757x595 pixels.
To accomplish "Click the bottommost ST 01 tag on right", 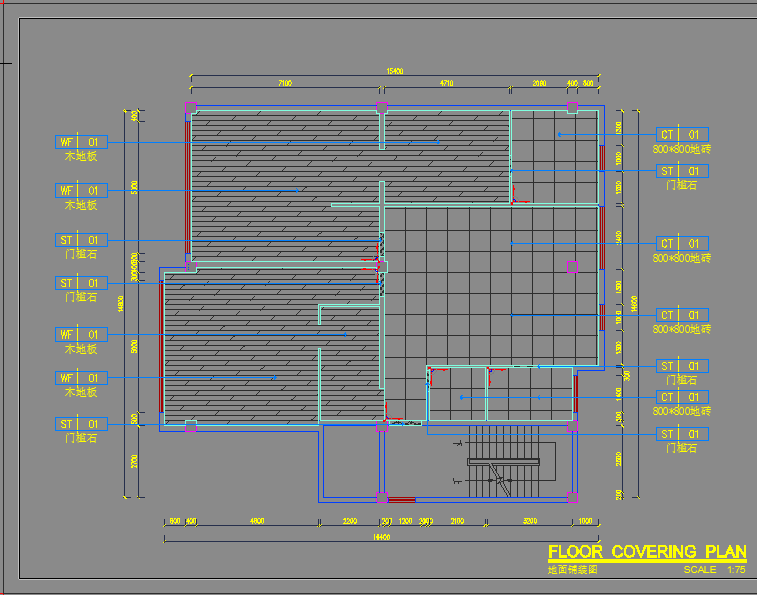I will 682,434.
